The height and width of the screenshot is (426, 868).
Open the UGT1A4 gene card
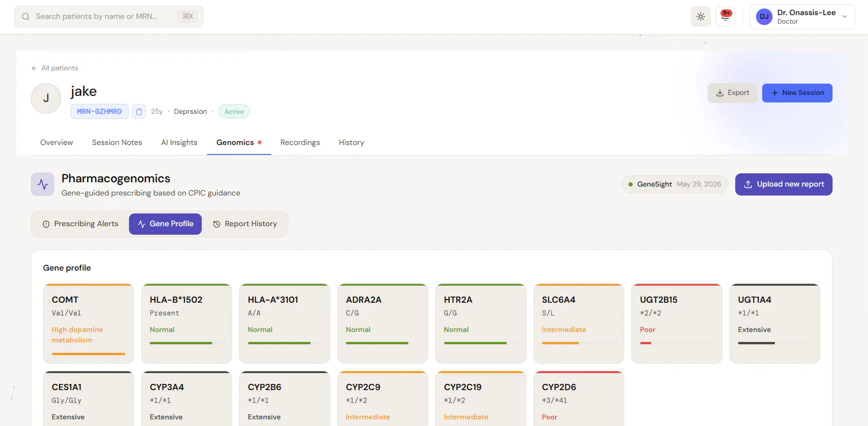coord(775,324)
